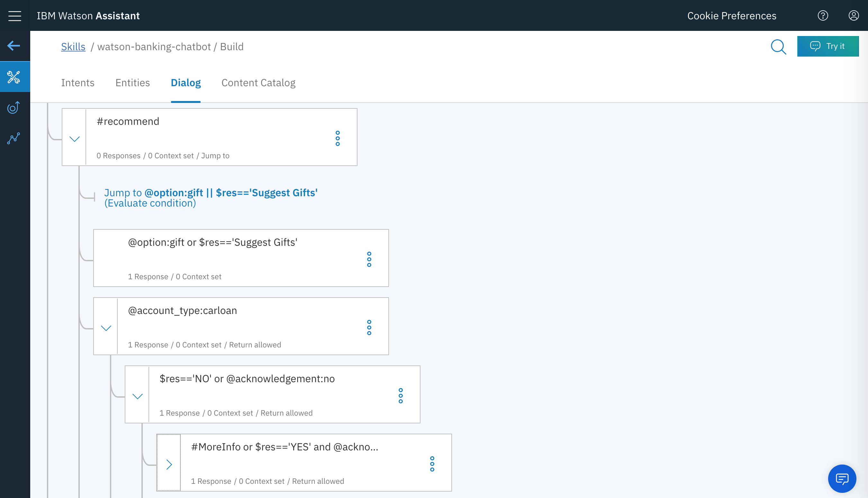This screenshot has width=868, height=498.
Task: Switch to the Intents tab
Action: [x=77, y=83]
